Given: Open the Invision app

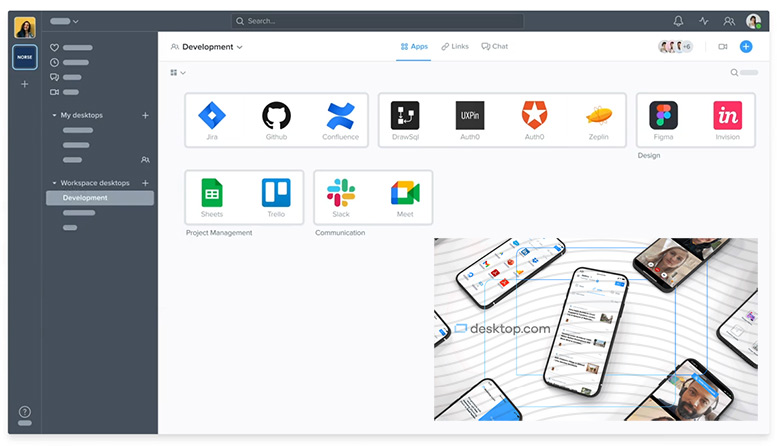Looking at the screenshot, I should (x=727, y=115).
